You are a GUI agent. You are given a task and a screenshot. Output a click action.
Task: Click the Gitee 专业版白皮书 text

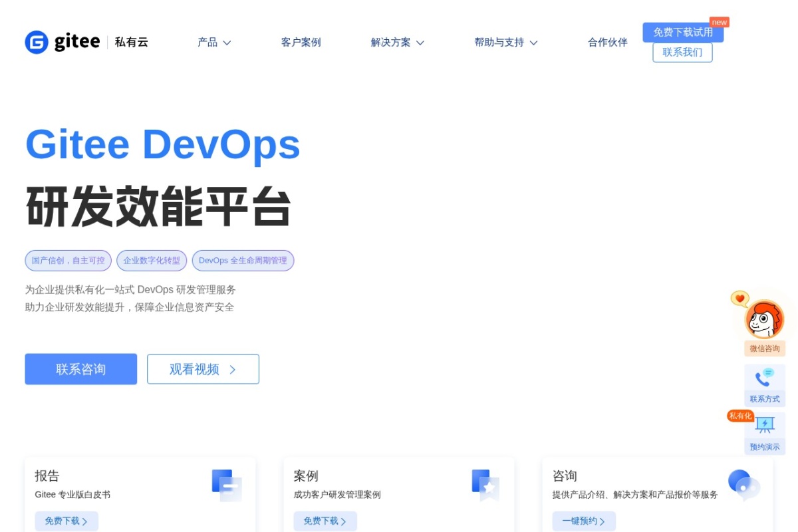72,495
